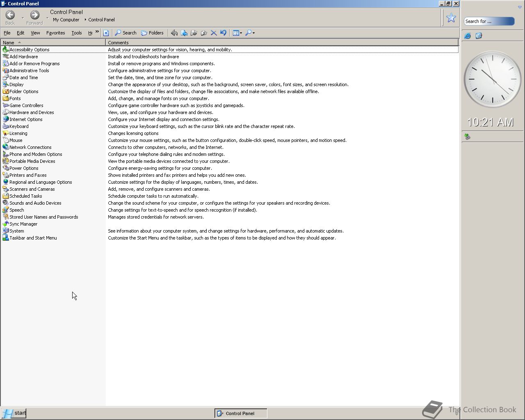Click the Back navigation arrow

(x=10, y=15)
